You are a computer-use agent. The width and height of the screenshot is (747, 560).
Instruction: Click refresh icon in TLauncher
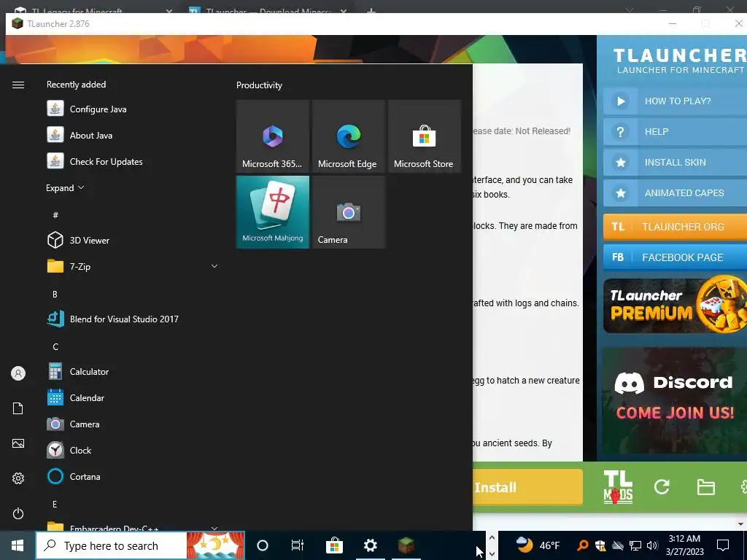tap(662, 486)
